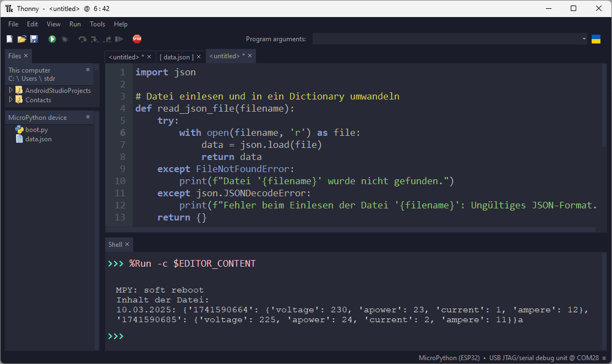Screen dimensions: 612x364
Task: Open the Program arguments dropdown arrow
Action: 584,39
